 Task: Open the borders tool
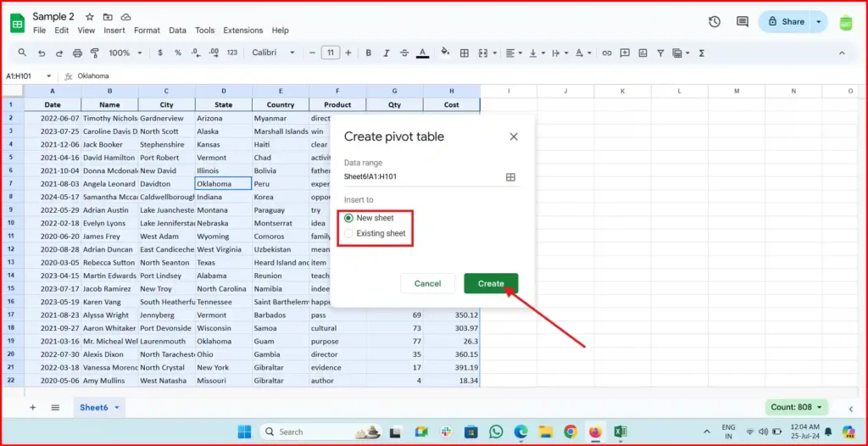point(465,53)
